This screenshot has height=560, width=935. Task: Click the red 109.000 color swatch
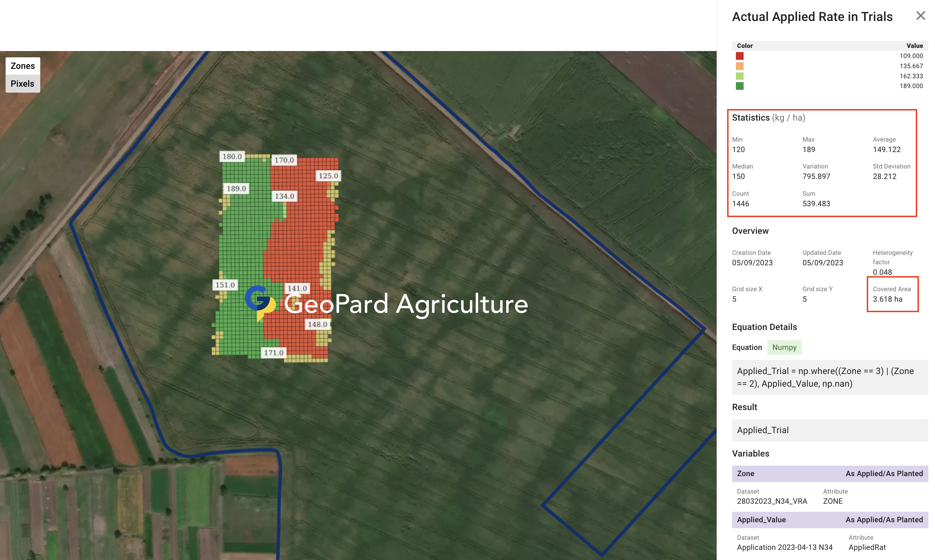tap(739, 56)
